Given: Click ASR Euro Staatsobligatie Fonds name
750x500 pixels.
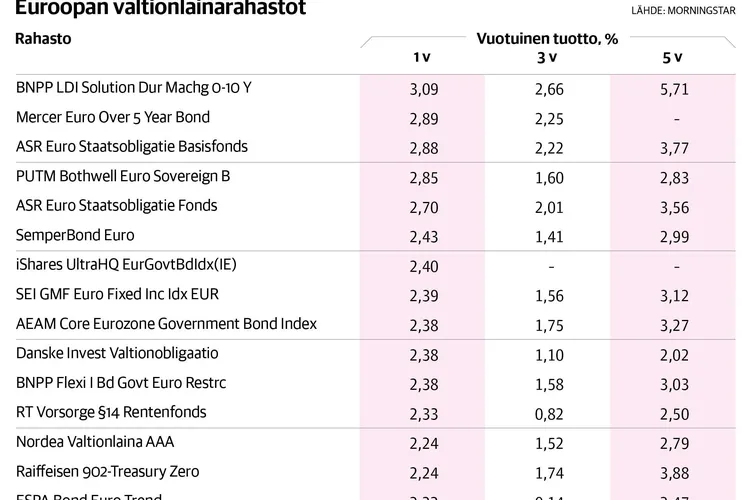Looking at the screenshot, I should [x=117, y=205].
